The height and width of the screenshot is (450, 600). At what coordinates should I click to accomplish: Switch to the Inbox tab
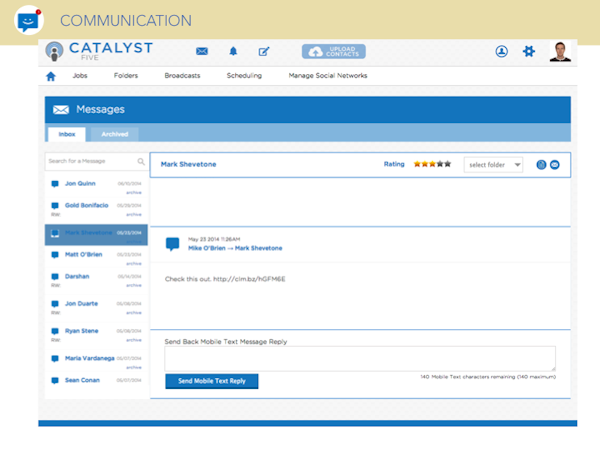pos(67,134)
